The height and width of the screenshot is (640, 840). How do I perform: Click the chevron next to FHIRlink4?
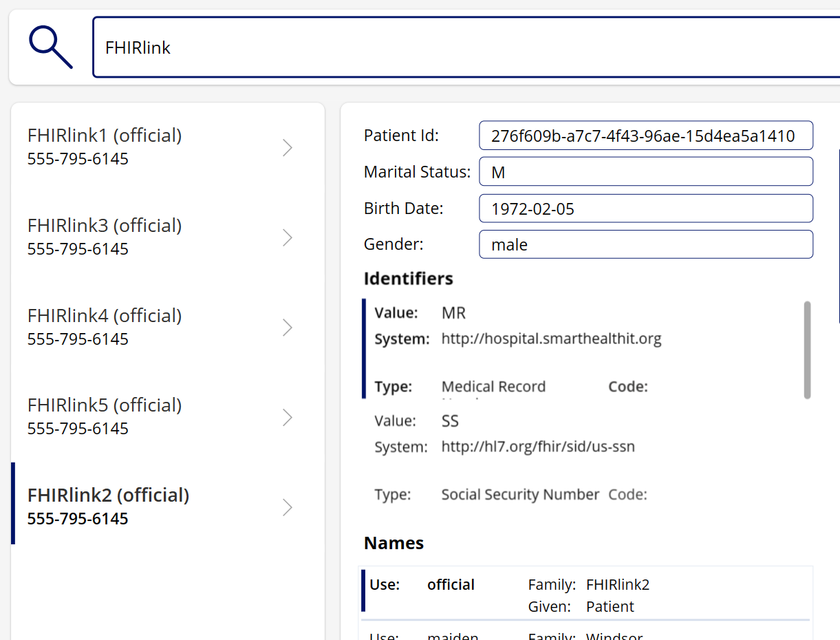[x=288, y=328]
